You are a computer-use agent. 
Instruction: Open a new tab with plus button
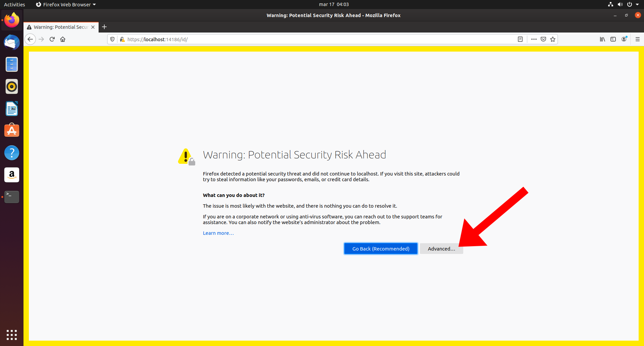click(x=104, y=27)
